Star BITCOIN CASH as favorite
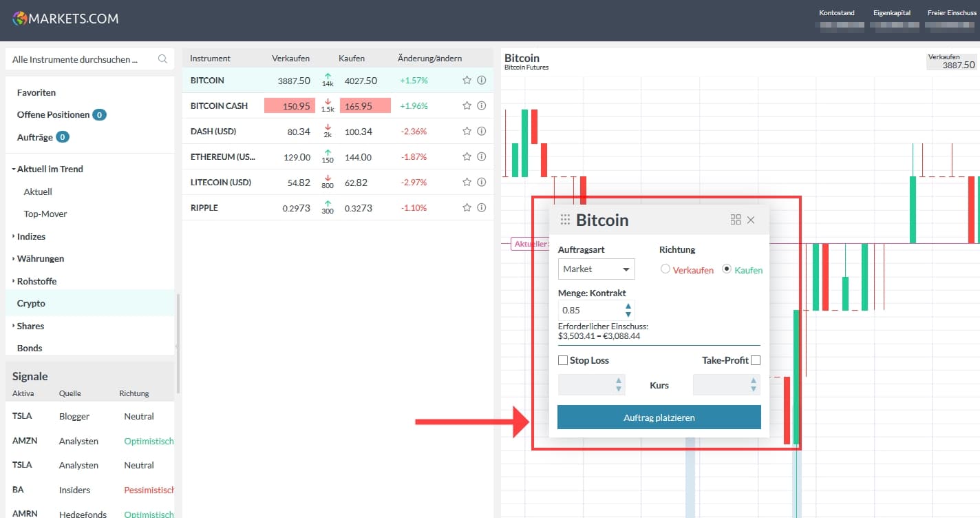 pyautogui.click(x=467, y=106)
